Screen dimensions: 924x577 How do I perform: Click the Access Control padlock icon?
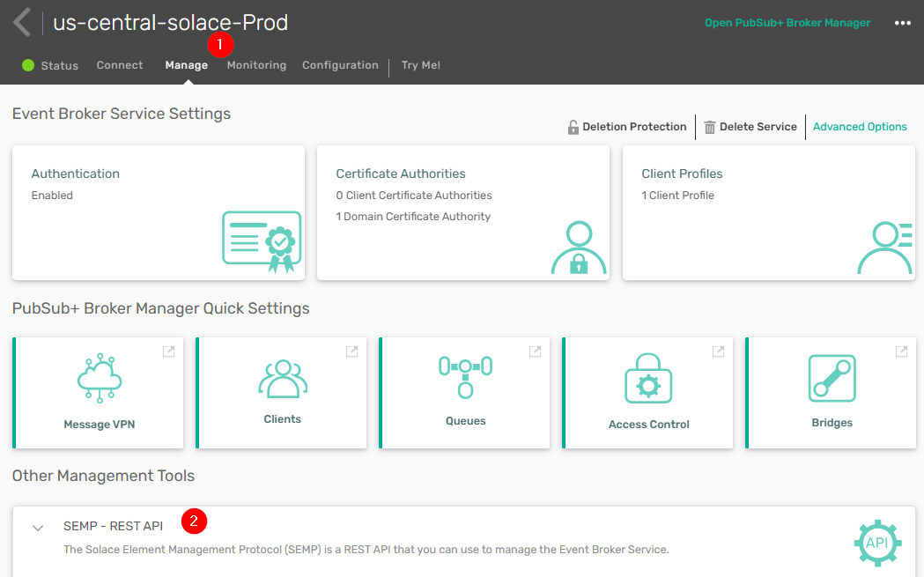(648, 379)
